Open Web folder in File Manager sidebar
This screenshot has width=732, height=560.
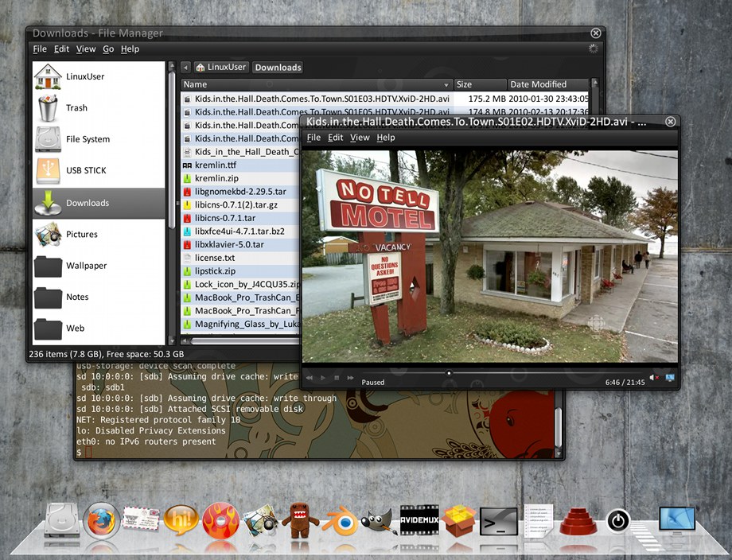pos(99,328)
